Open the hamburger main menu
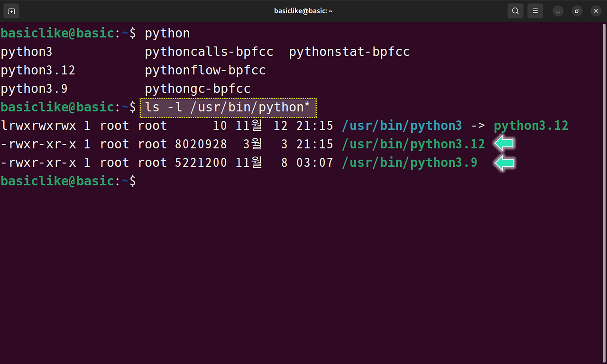 point(535,11)
